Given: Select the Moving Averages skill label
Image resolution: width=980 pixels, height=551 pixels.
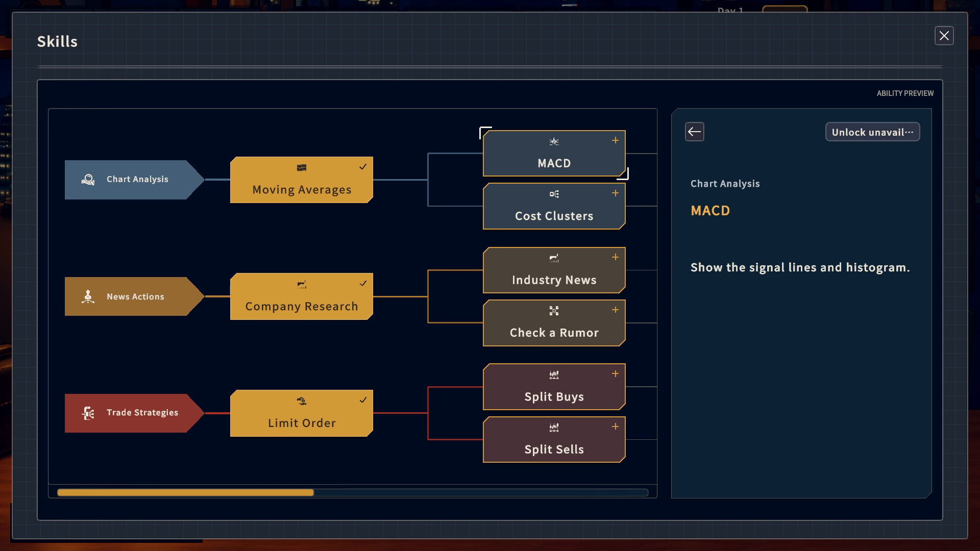Looking at the screenshot, I should click(302, 190).
